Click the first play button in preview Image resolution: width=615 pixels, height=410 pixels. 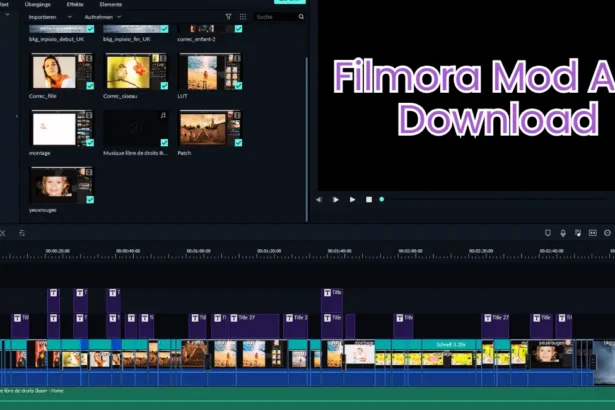click(336, 200)
